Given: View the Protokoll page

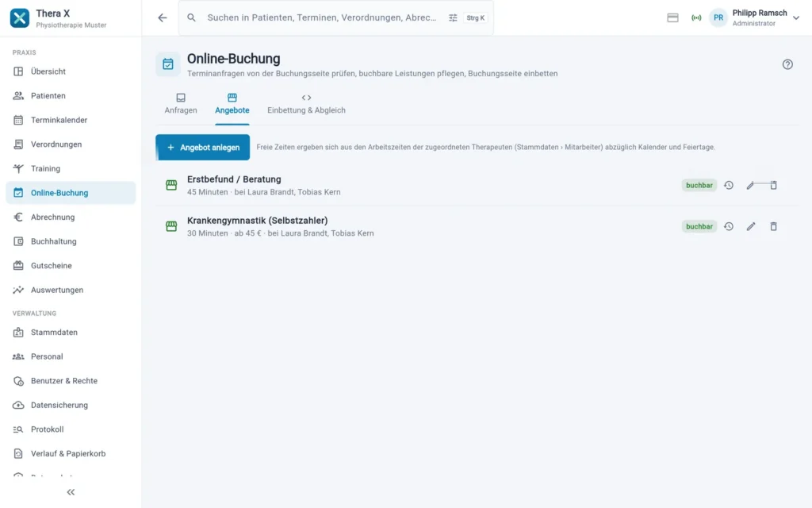Looking at the screenshot, I should pos(71,429).
